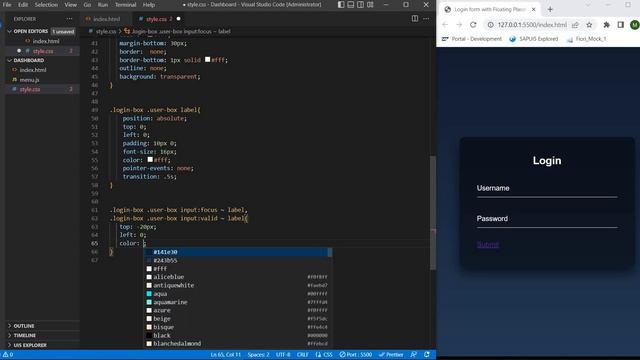The image size is (640, 360).
Task: View site information icon in address bar
Action: tap(490, 25)
